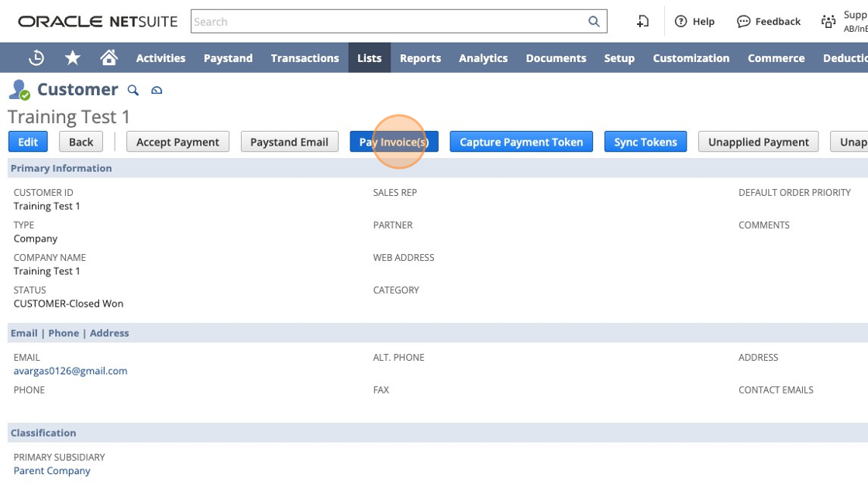The image size is (868, 484).
Task: Click the 'EMAIL' field label
Action: [x=26, y=357]
